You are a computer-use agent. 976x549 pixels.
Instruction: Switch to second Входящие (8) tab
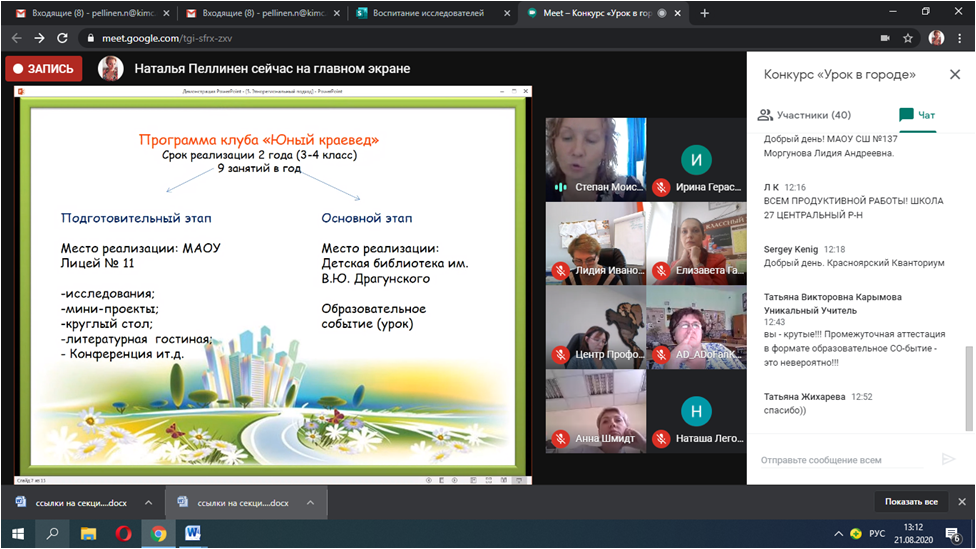[x=263, y=13]
